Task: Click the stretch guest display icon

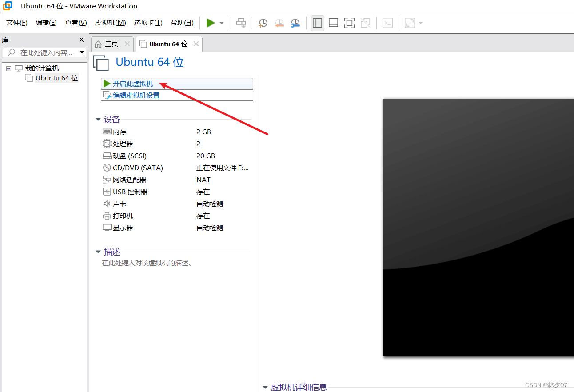Action: (410, 23)
